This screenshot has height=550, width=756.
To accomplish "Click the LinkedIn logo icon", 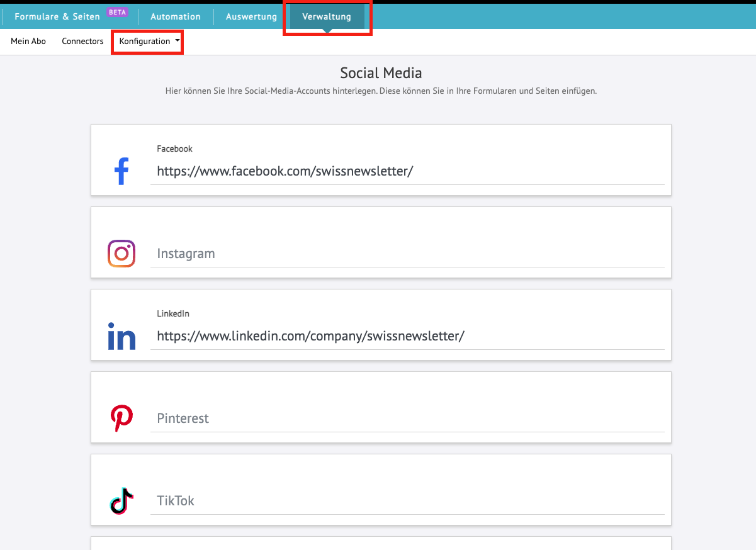I will (121, 336).
